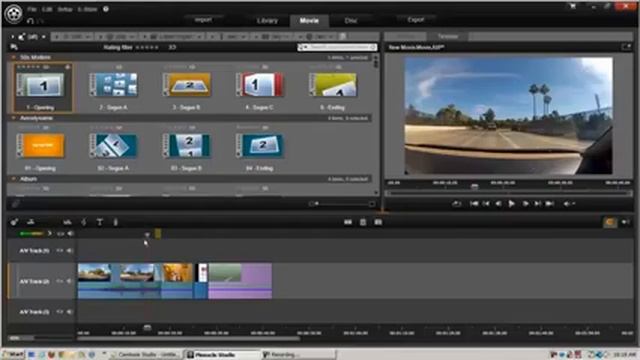Mute A/V Track (2) audio
The width and height of the screenshot is (640, 360).
click(69, 281)
